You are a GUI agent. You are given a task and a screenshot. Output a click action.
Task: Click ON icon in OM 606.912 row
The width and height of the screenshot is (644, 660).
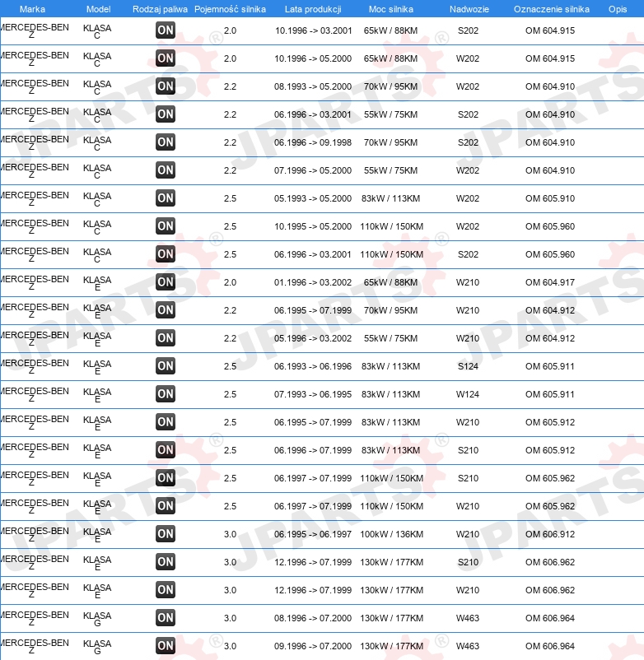tap(165, 534)
